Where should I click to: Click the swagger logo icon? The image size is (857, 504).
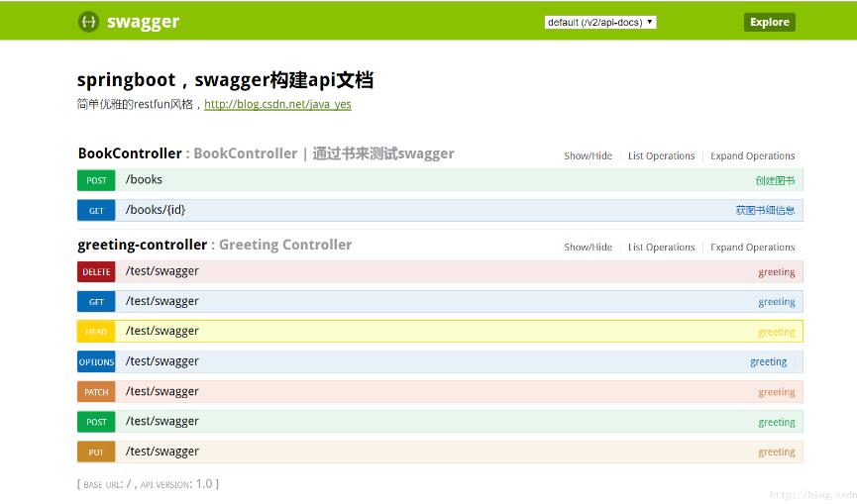88,22
